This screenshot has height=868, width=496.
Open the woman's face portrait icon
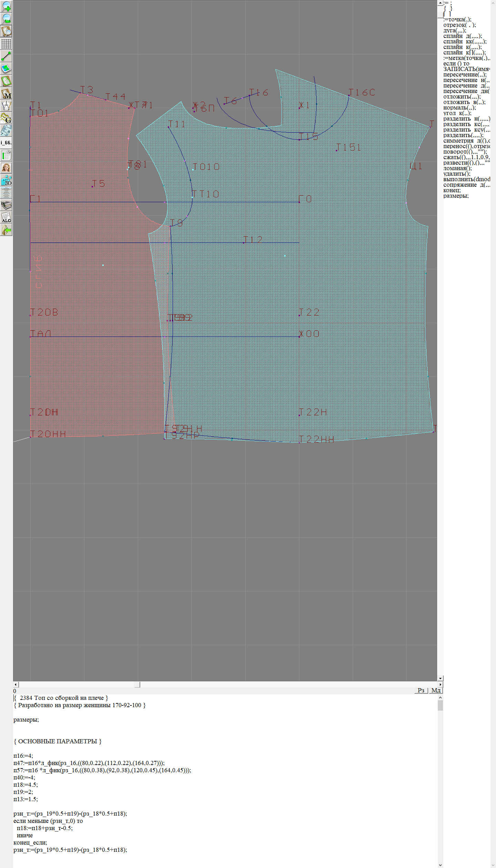coord(6,168)
